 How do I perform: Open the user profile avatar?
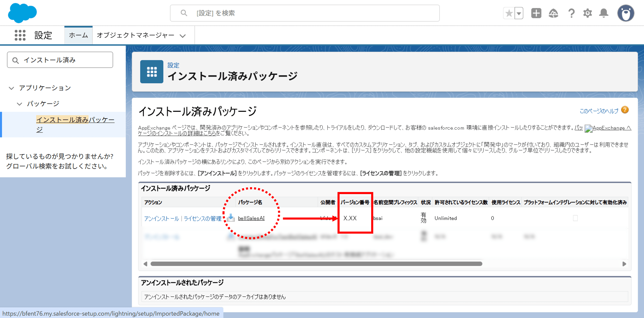[626, 13]
